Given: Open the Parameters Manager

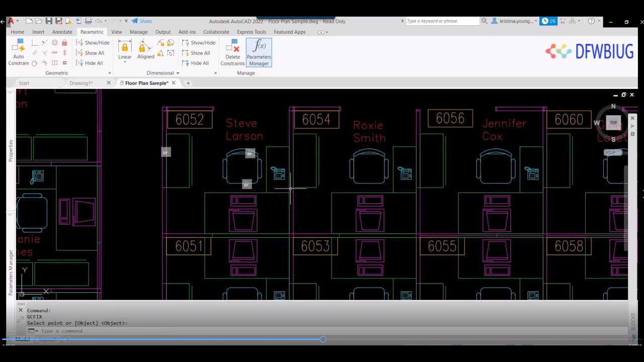Looking at the screenshot, I should (259, 53).
